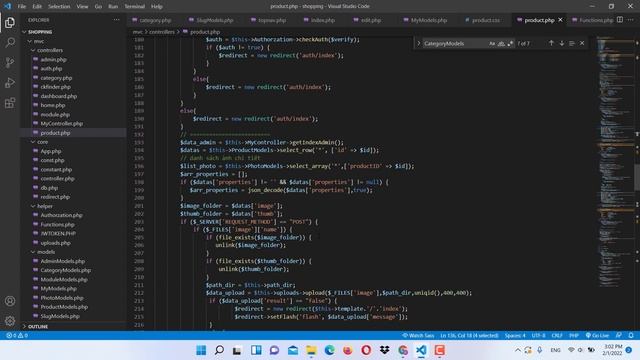
Task: Toggle Find in Selection option
Action: [x=572, y=43]
